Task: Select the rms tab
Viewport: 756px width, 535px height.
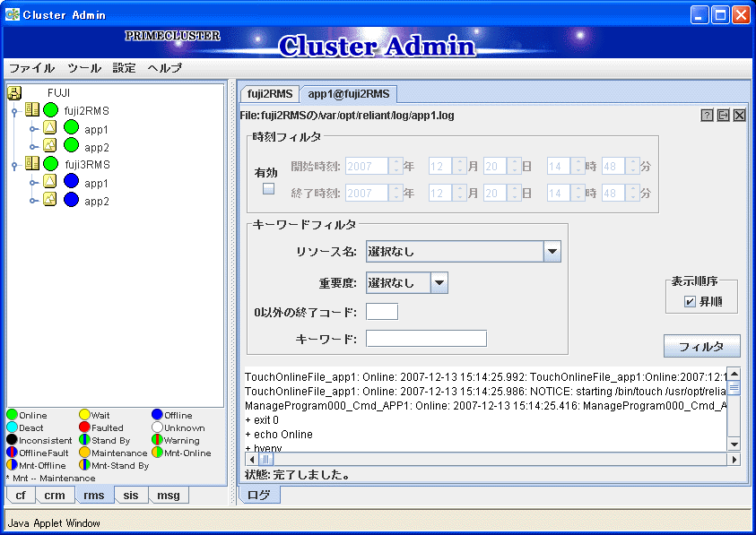Action: (x=94, y=495)
